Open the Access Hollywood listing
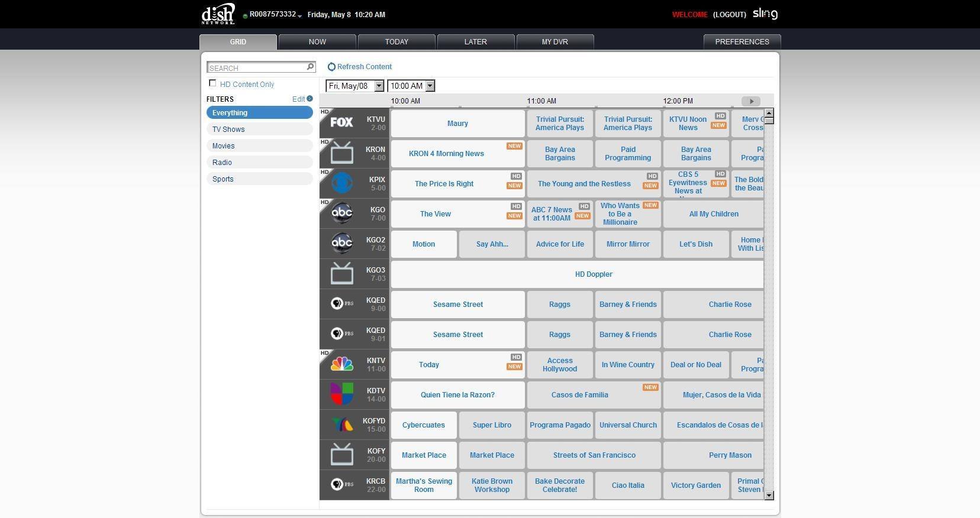Screen dimensions: 980x518 pyautogui.click(x=560, y=365)
